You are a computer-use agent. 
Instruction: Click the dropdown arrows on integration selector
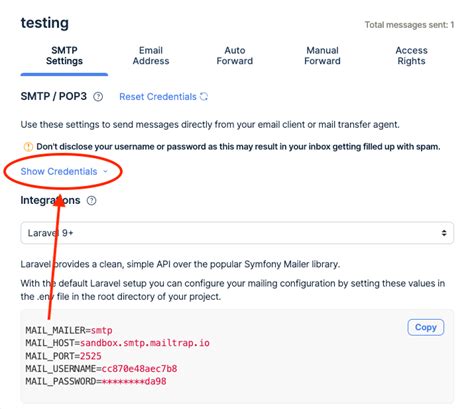(x=444, y=233)
